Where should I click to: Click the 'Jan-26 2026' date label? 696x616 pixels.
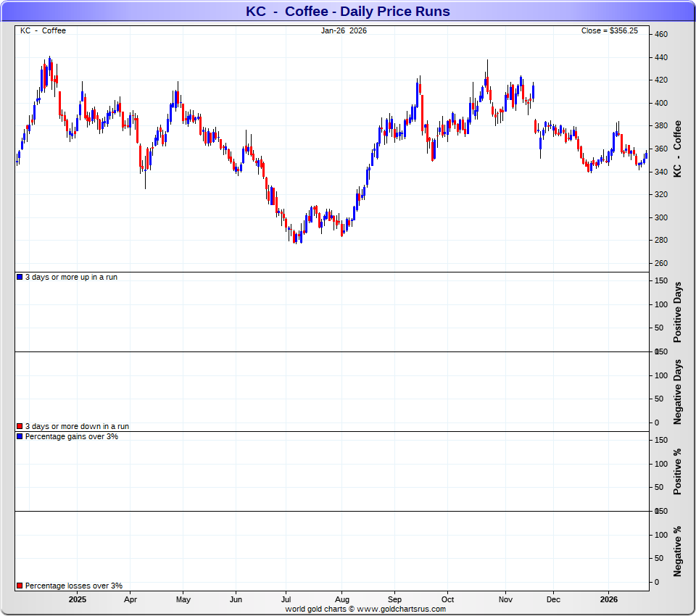(x=344, y=30)
